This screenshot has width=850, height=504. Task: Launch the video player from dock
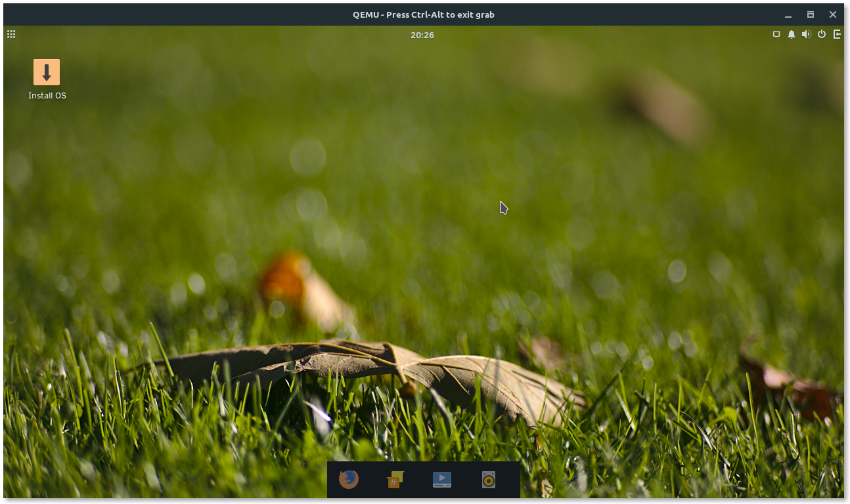pyautogui.click(x=442, y=480)
